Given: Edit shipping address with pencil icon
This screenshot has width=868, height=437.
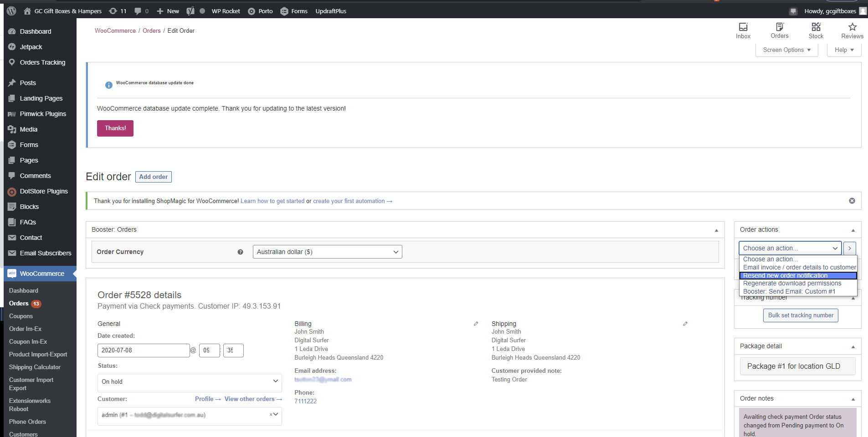Looking at the screenshot, I should click(685, 324).
